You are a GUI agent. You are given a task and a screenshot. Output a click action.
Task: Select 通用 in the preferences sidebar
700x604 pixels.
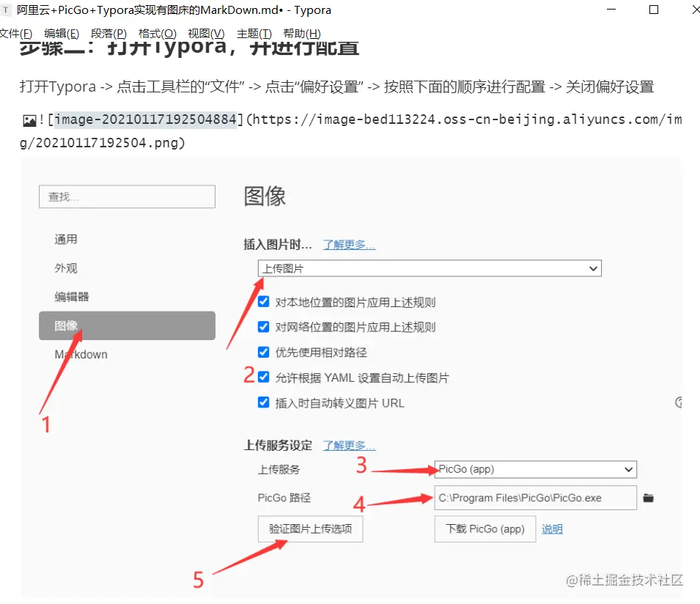click(66, 239)
